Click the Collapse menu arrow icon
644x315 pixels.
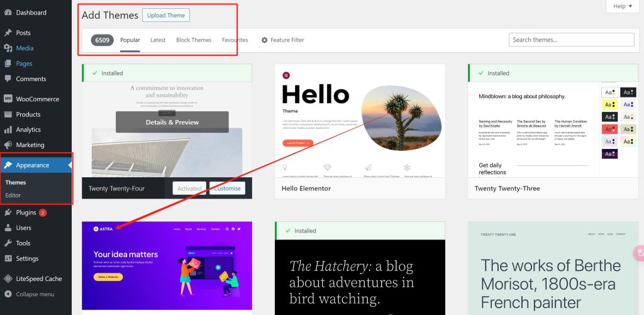coord(8,294)
